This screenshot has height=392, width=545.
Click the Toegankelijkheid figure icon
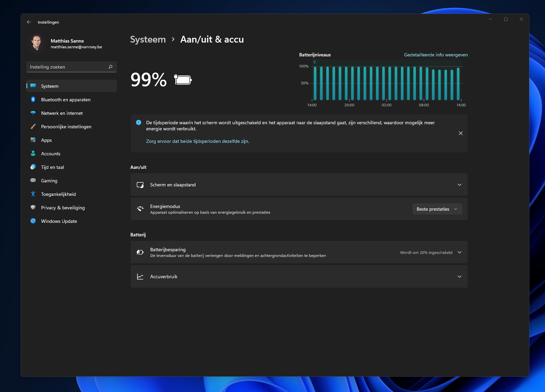click(x=33, y=194)
